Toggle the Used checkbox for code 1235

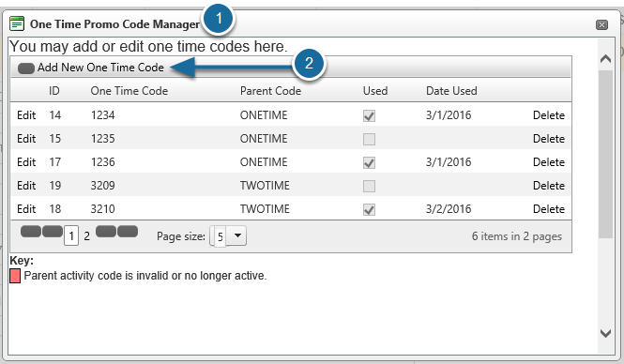pyautogui.click(x=369, y=139)
